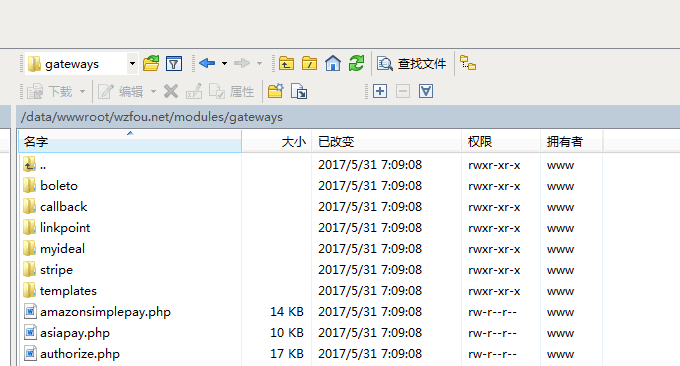The height and width of the screenshot is (366, 680).
Task: Expand the 下载 download options arrow
Action: (x=82, y=92)
